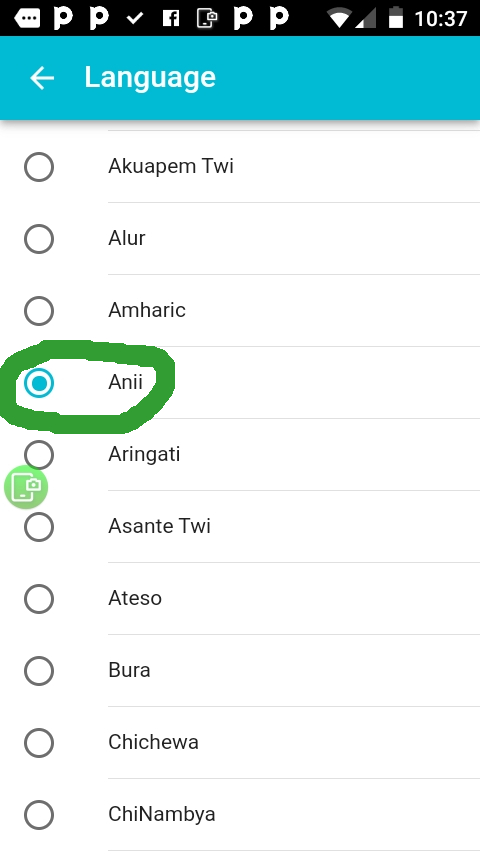Tap the Language title text
This screenshot has height=854, width=480.
[150, 78]
